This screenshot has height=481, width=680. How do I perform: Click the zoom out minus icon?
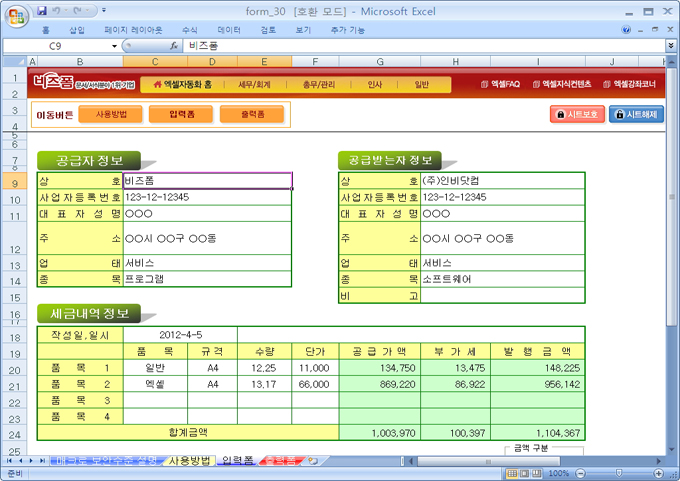[580, 473]
